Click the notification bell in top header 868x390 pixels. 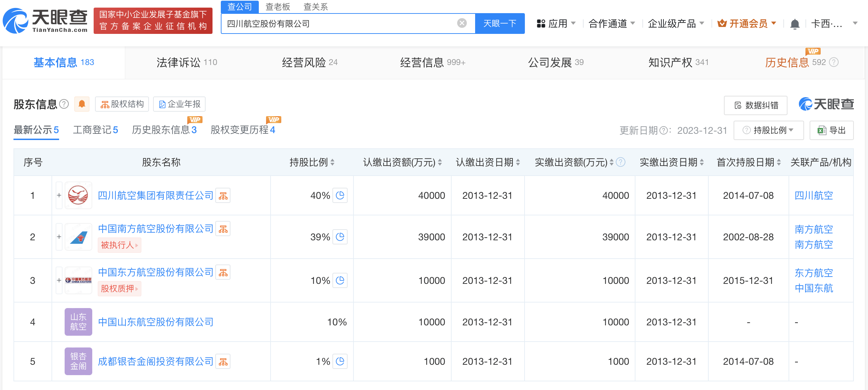coord(795,24)
